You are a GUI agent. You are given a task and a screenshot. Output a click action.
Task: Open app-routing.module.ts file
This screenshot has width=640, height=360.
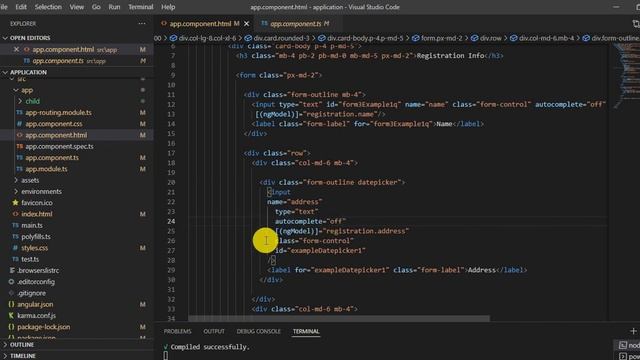pyautogui.click(x=58, y=113)
